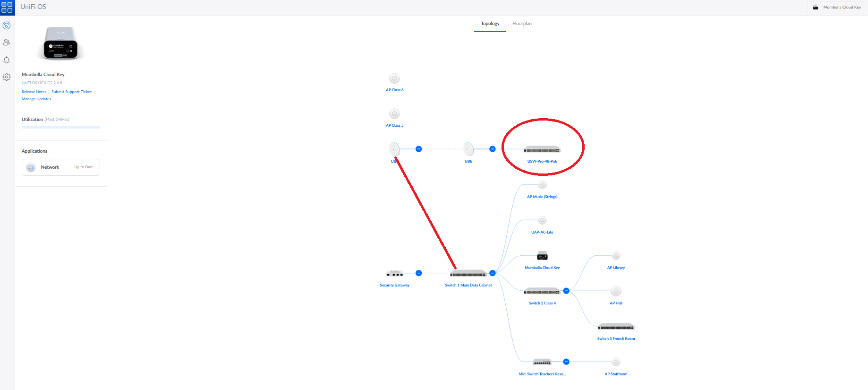The image size is (868, 390).
Task: Click Submit Support Ticket link
Action: pyautogui.click(x=71, y=92)
